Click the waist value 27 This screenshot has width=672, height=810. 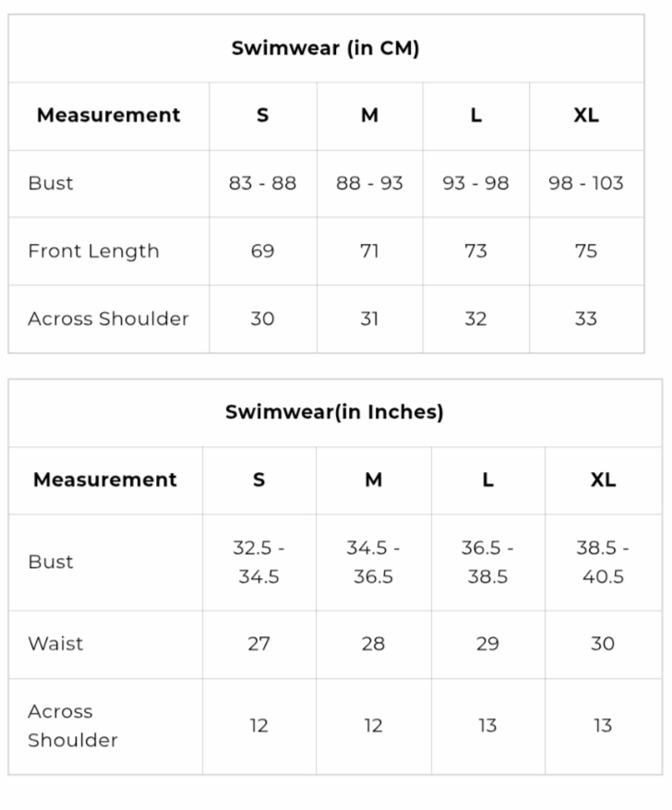coord(258,644)
